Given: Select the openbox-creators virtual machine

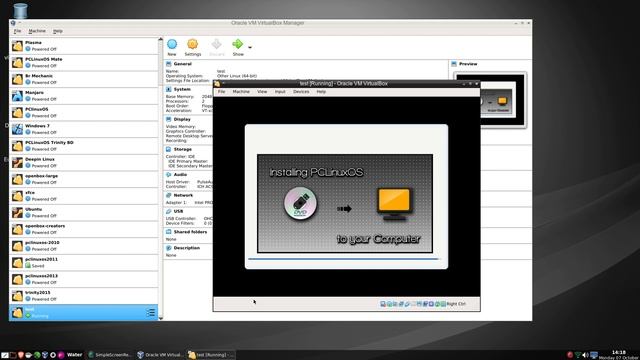Looking at the screenshot, I should coord(84,229).
